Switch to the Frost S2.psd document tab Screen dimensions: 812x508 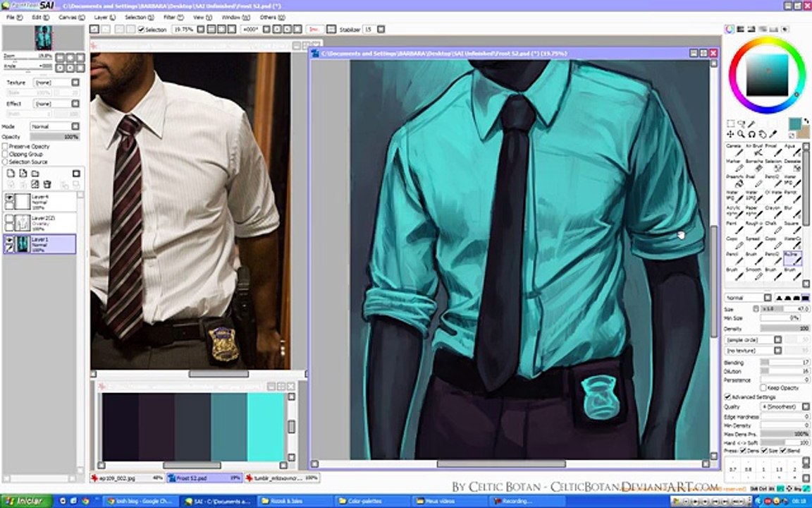[204, 478]
